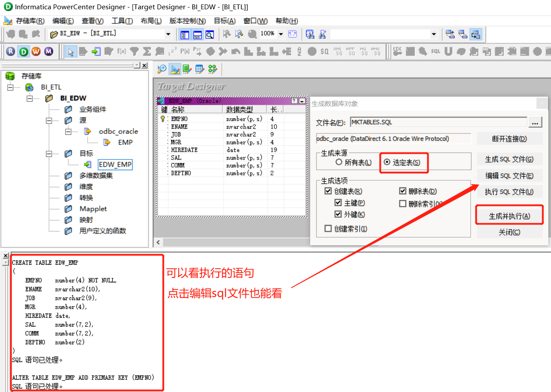Open the BI_EDW - [BI_ETL] folder dropdown

pos(168,34)
